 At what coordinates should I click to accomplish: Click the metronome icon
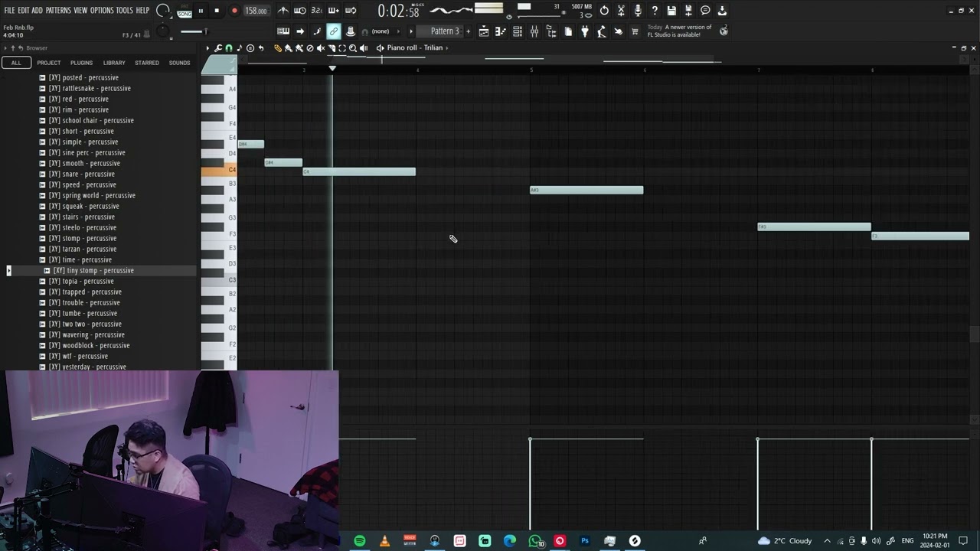click(x=283, y=11)
